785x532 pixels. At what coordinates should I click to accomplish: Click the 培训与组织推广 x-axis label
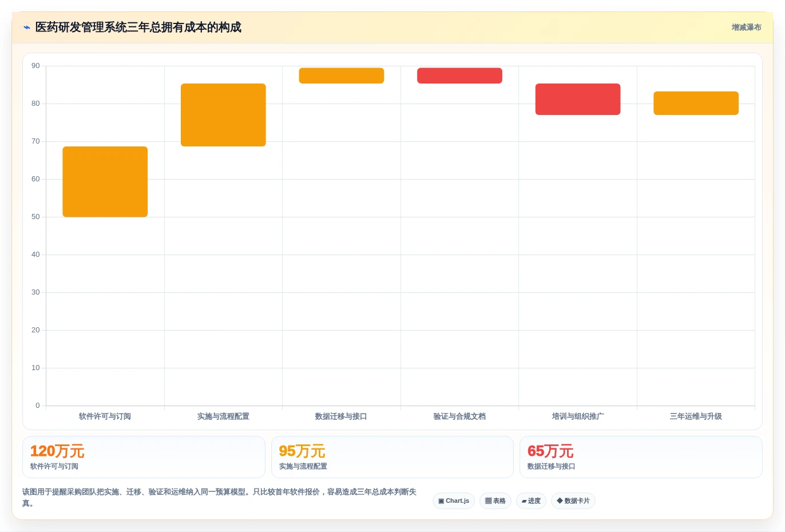pos(578,416)
